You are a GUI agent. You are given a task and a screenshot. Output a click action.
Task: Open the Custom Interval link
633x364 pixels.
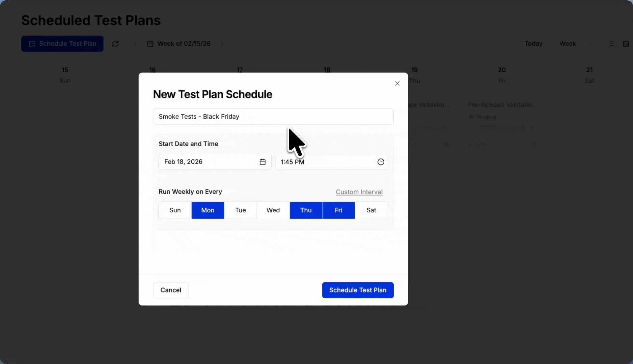[x=359, y=192]
